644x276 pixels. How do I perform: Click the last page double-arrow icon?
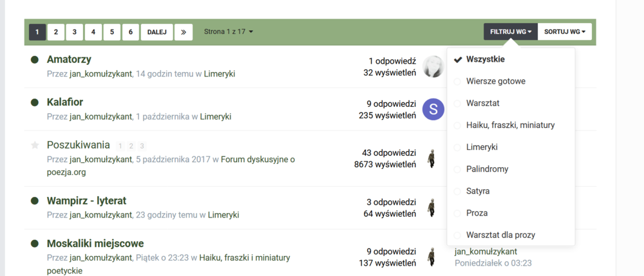click(x=184, y=32)
